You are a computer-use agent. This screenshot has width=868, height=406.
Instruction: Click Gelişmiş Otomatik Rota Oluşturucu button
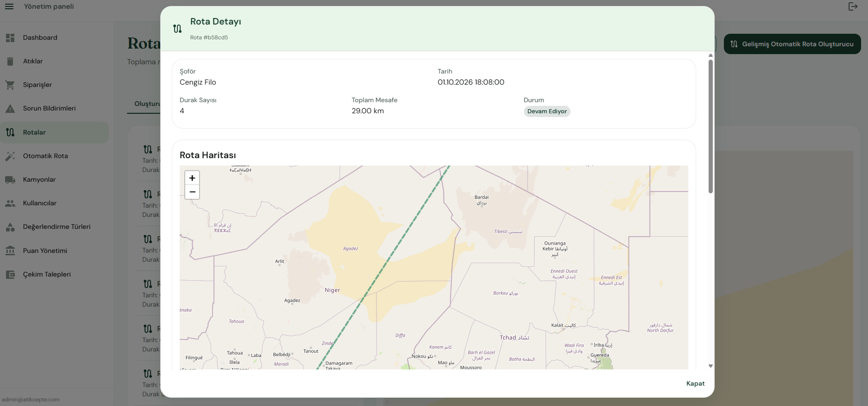pyautogui.click(x=792, y=44)
